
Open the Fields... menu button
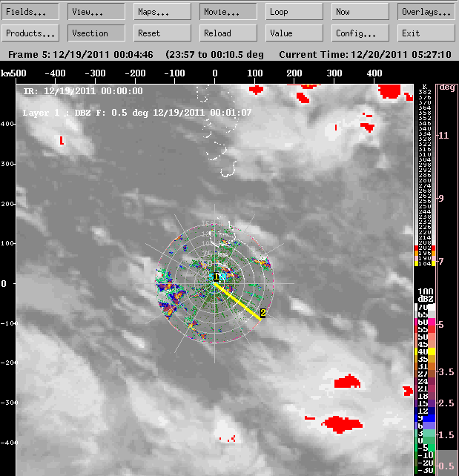30,12
